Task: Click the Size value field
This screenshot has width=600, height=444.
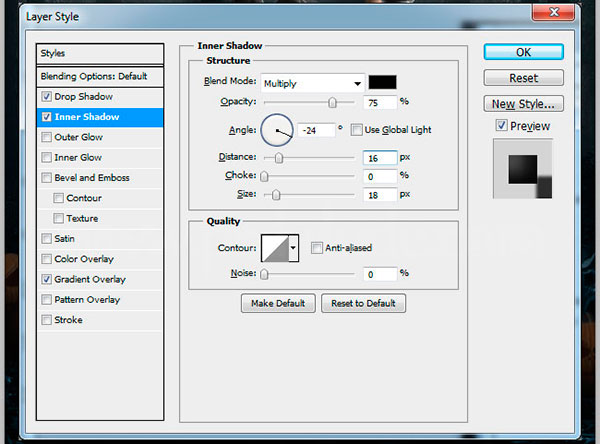Action: click(x=380, y=195)
